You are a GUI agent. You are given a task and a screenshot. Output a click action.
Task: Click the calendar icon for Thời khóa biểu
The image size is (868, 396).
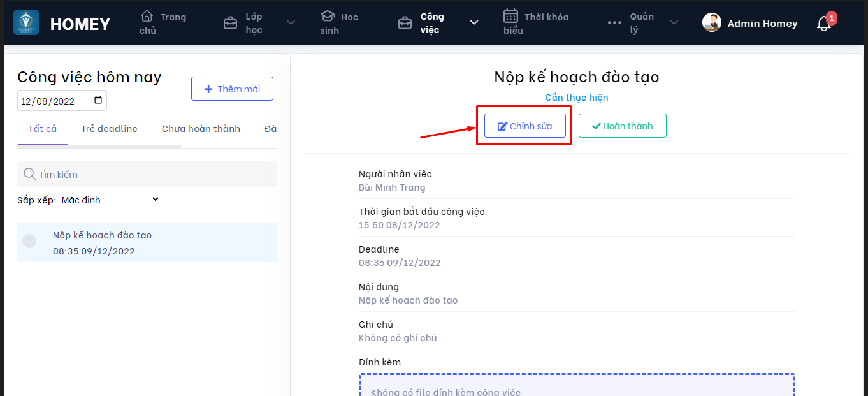click(510, 16)
